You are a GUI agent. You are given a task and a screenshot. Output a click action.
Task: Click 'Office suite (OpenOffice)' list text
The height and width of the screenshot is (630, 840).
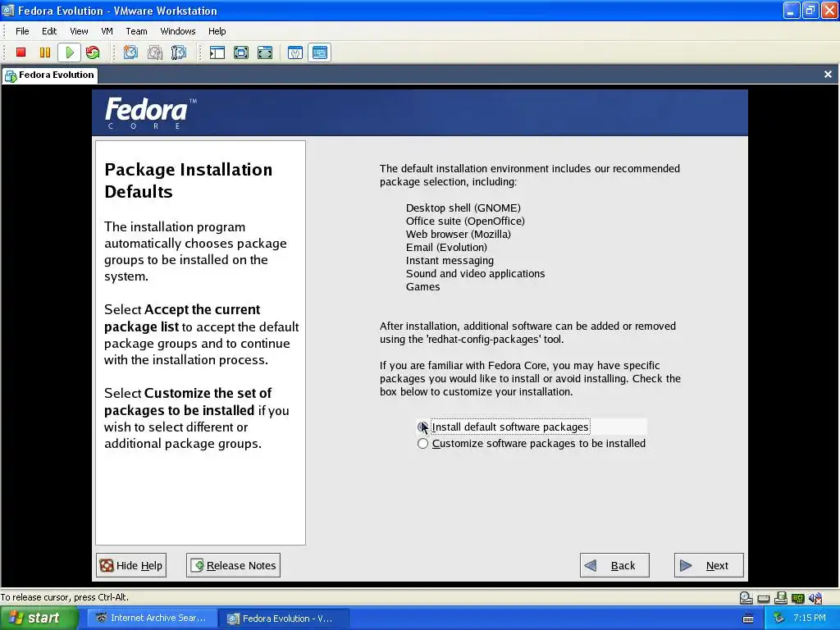[x=465, y=221]
